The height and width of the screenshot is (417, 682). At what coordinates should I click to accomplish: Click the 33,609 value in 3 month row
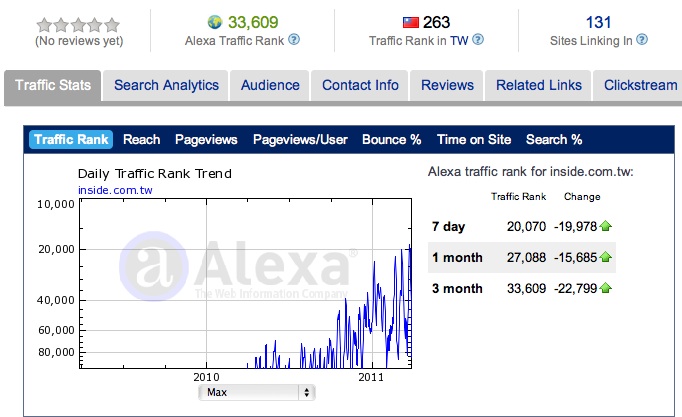pyautogui.click(x=526, y=288)
